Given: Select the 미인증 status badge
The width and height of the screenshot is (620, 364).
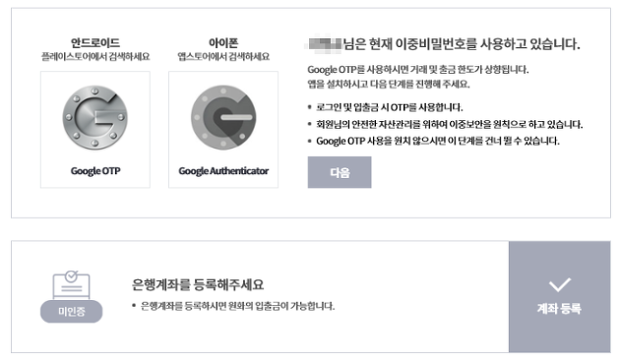Looking at the screenshot, I should pyautogui.click(x=71, y=312).
